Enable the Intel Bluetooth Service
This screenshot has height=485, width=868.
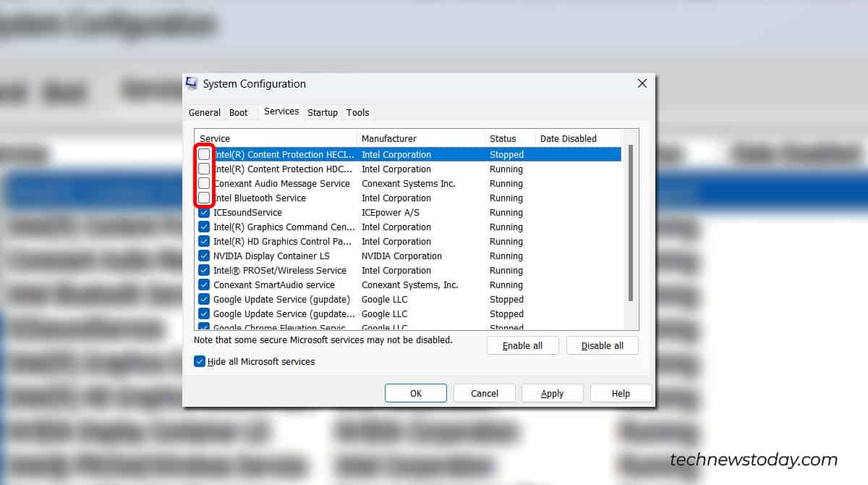203,198
